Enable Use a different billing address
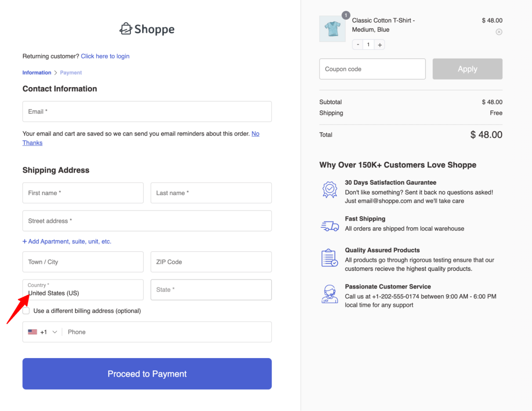This screenshot has width=532, height=411. coord(26,311)
